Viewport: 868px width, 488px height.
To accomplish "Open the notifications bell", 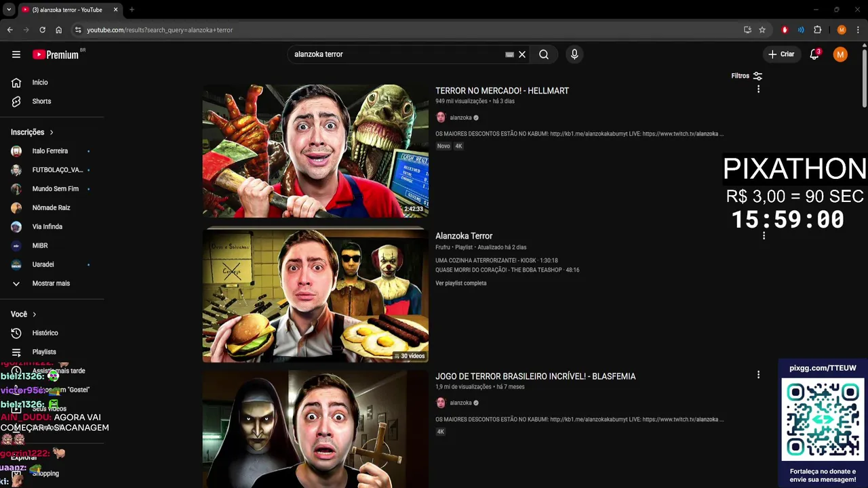I will click(x=814, y=54).
